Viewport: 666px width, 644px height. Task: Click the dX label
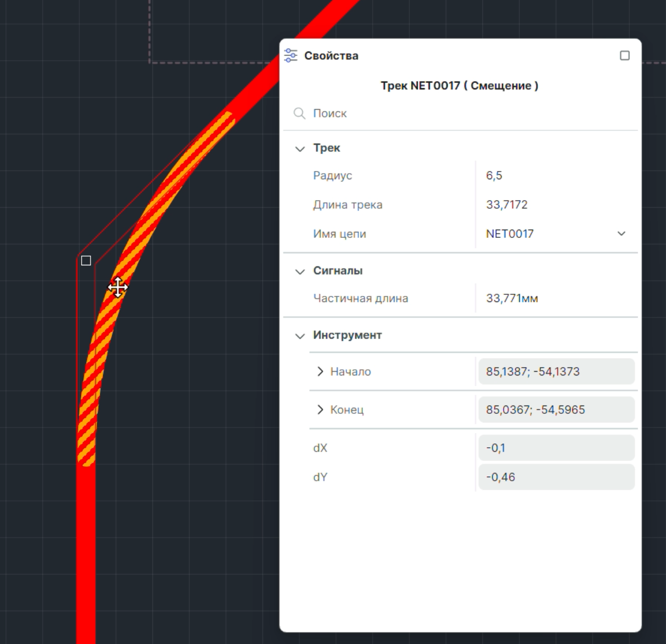[x=320, y=448]
